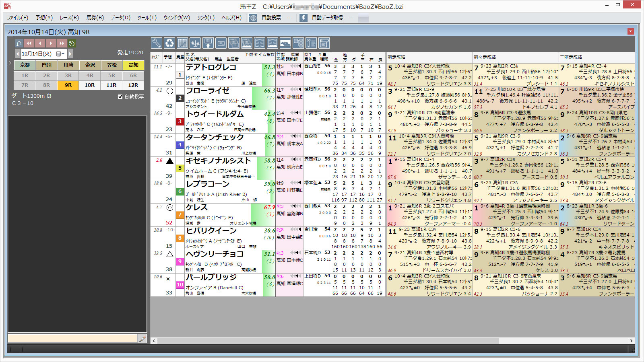Go to next race with pink right arrow
The height and width of the screenshot is (362, 644).
pos(51,43)
